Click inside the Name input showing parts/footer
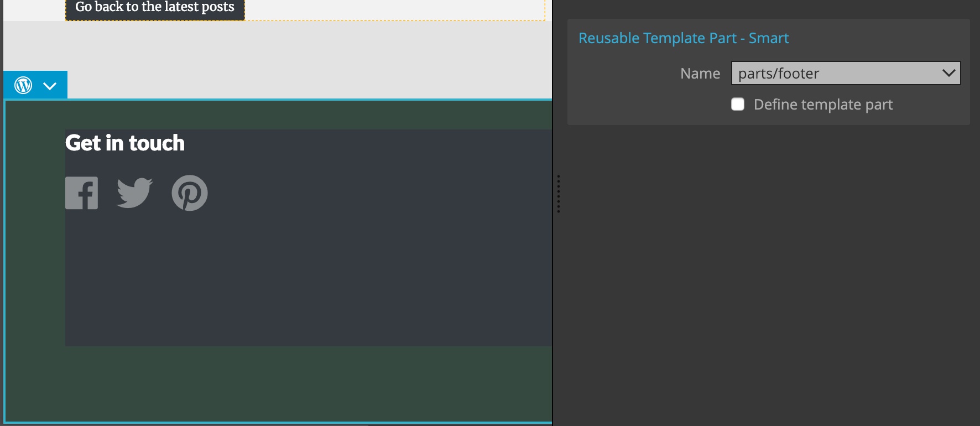Viewport: 980px width, 426px height. tap(819, 73)
